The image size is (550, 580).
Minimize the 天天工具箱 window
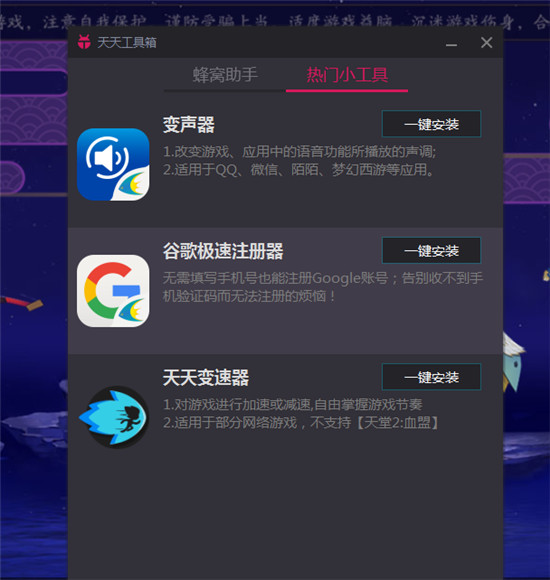click(x=451, y=43)
